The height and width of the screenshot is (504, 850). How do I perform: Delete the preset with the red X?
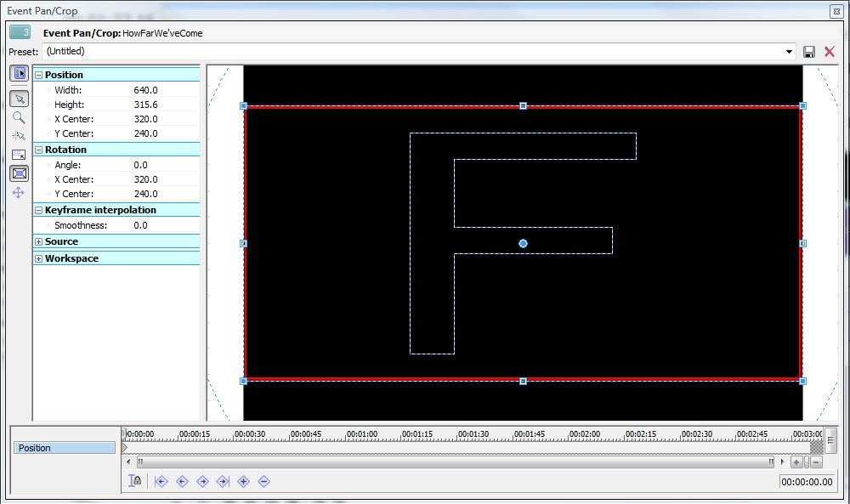(x=830, y=52)
